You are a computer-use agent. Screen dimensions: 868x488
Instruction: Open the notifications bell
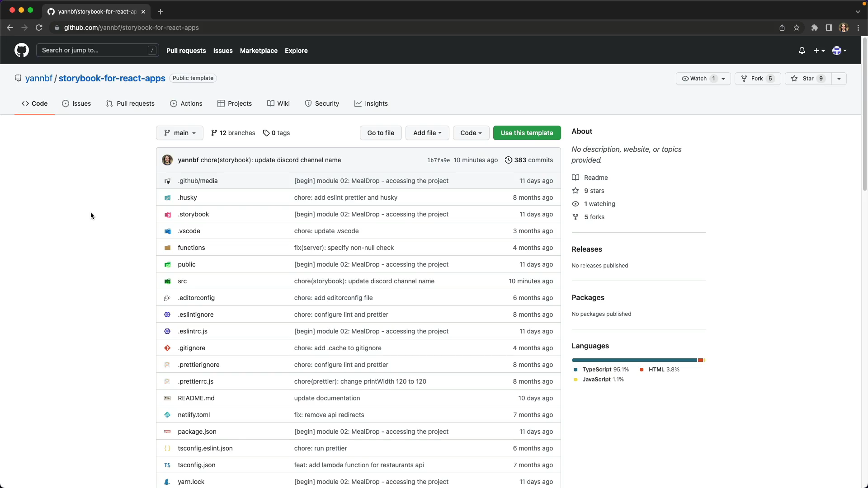802,51
